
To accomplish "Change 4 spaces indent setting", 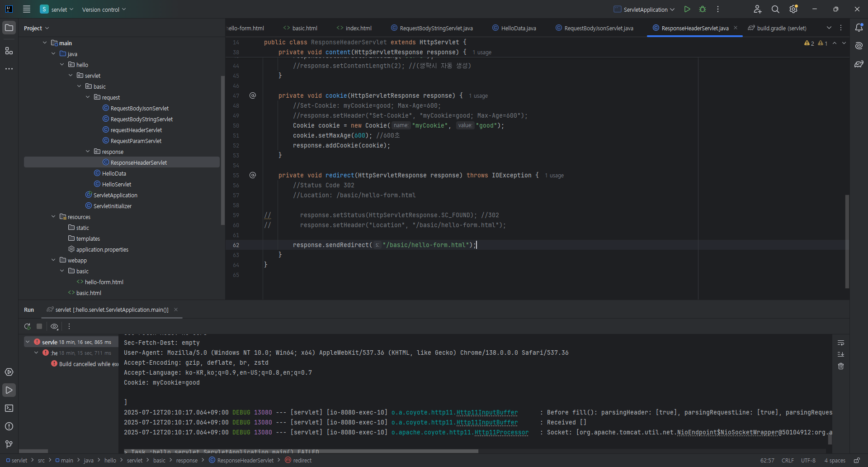I will click(x=835, y=460).
